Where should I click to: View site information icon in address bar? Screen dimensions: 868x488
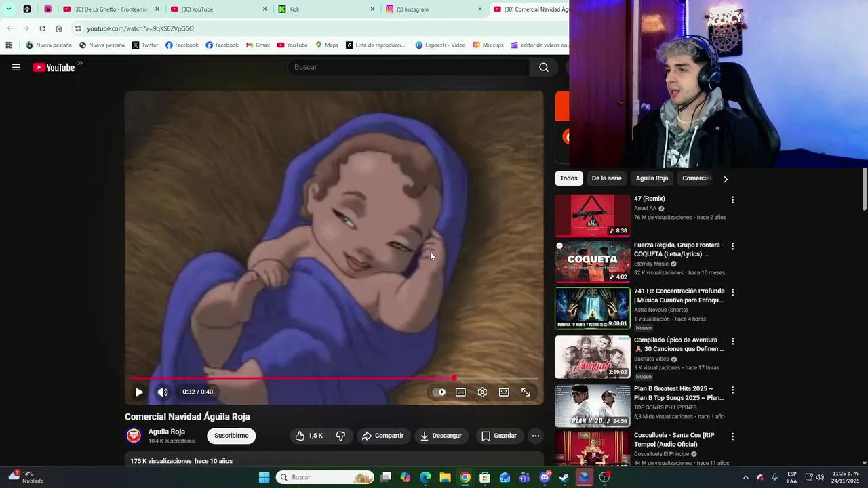point(78,28)
